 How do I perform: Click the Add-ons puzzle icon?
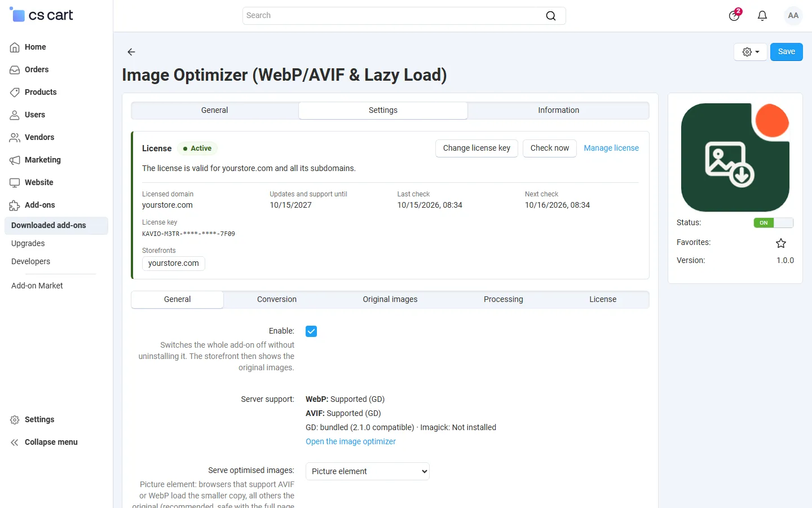click(15, 205)
